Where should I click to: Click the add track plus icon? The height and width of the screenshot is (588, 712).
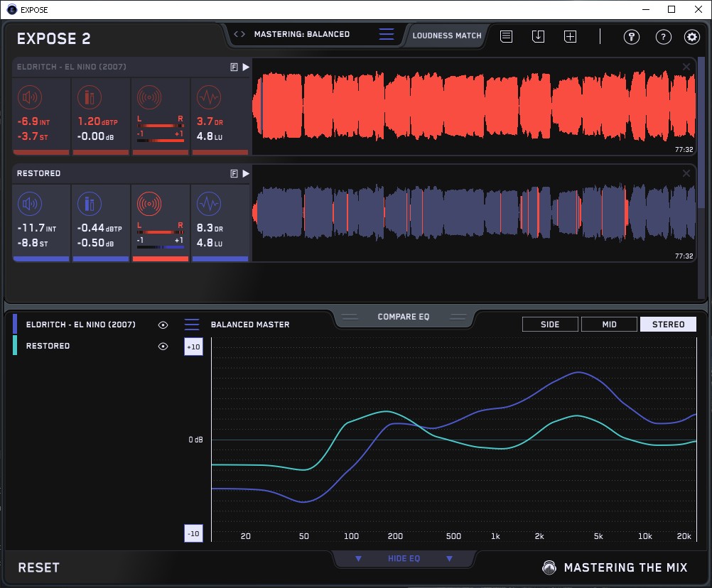570,36
